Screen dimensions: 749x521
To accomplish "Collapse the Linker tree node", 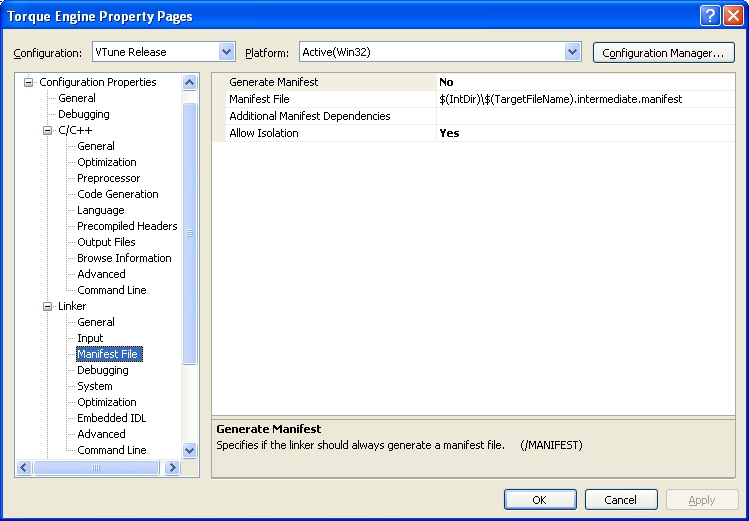I will tap(47, 306).
